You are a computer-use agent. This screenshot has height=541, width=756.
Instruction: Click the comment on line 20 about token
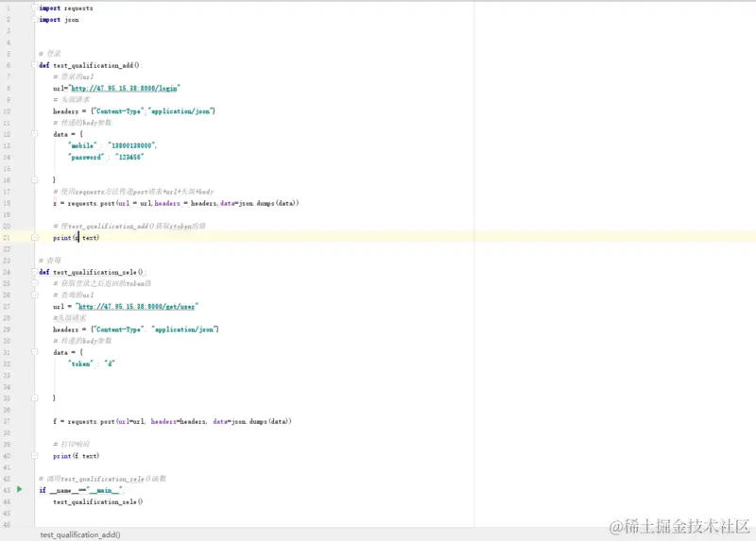tap(129, 226)
